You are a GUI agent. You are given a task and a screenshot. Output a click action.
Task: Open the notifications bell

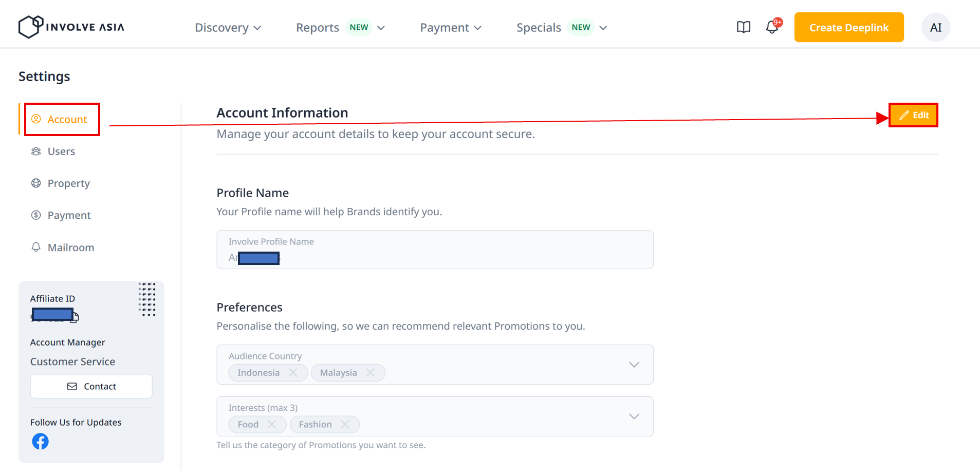pyautogui.click(x=772, y=27)
